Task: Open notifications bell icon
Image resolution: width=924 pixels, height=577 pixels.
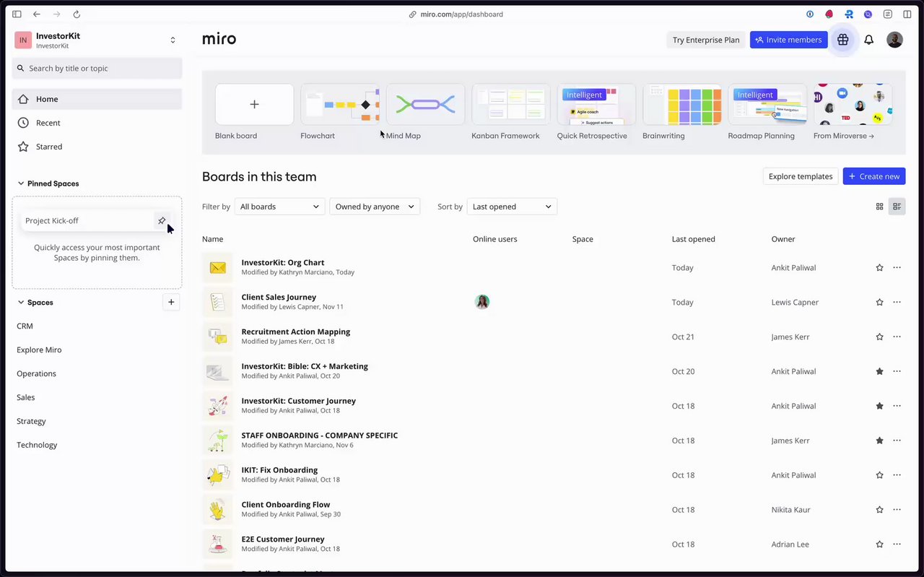Action: tap(868, 40)
